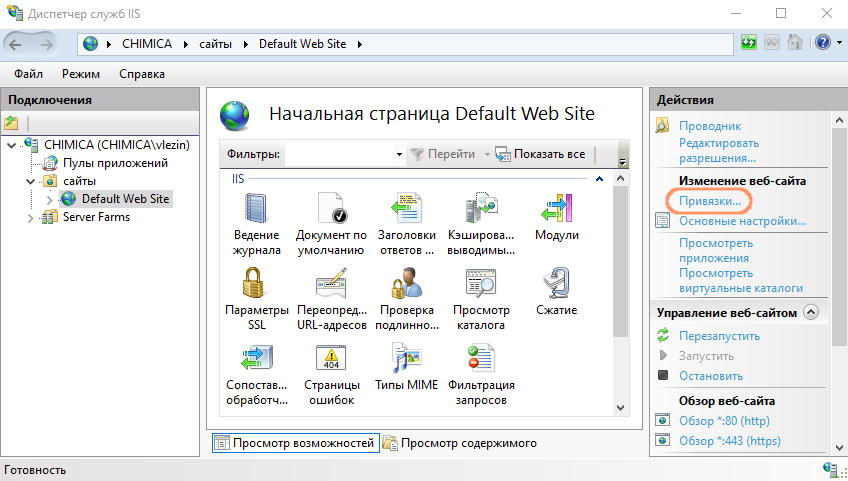Collapse the IIS features group
Screen dimensions: 848x481
(x=597, y=179)
